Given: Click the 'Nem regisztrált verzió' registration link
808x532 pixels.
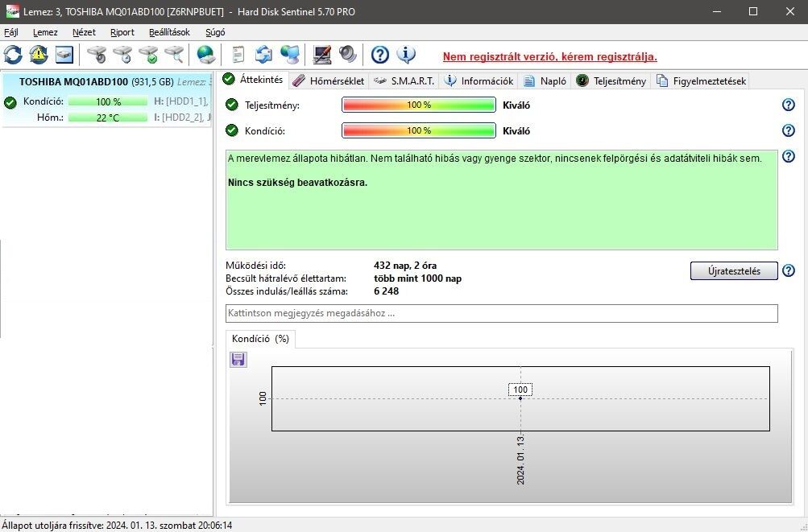Looking at the screenshot, I should (x=550, y=56).
